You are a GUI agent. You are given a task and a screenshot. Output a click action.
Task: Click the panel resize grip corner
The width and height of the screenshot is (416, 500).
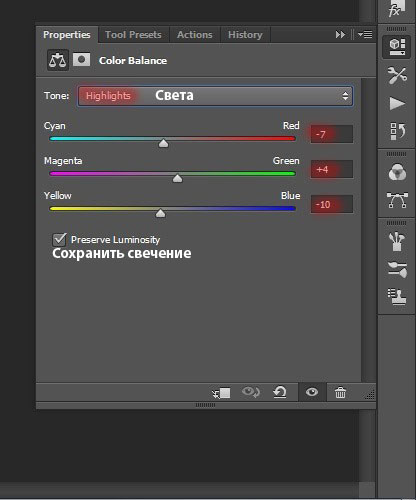tap(370, 395)
